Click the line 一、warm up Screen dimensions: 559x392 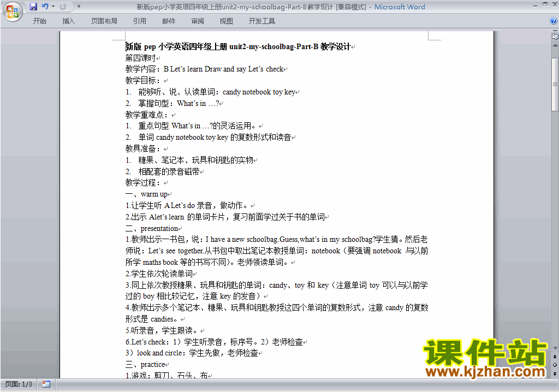[146, 194]
